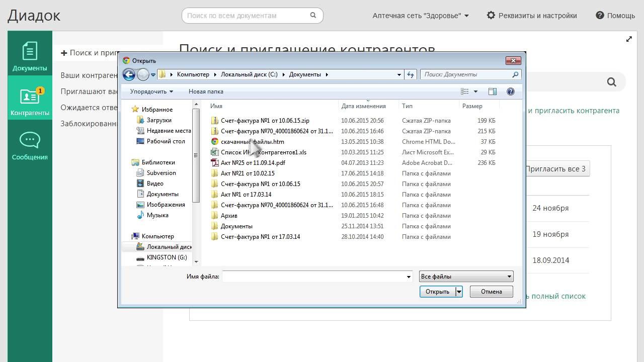
Task: Click the contractor search magnifier icon
Action: (x=611, y=82)
